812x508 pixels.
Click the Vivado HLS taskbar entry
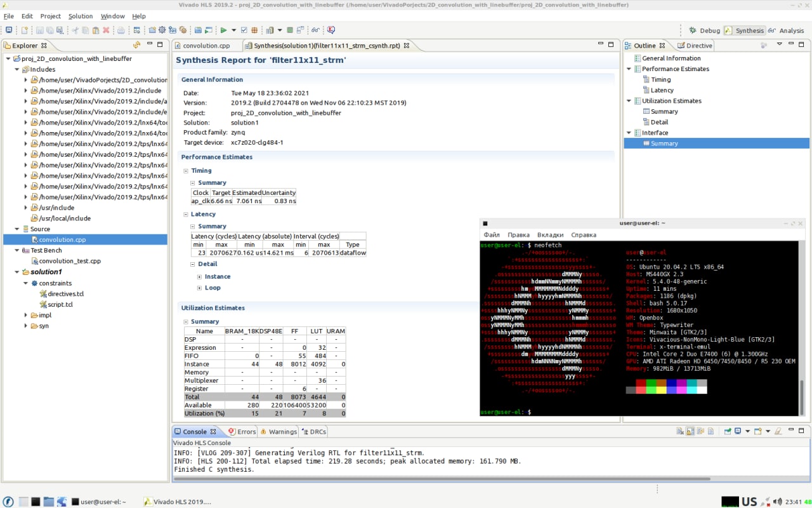[177, 502]
